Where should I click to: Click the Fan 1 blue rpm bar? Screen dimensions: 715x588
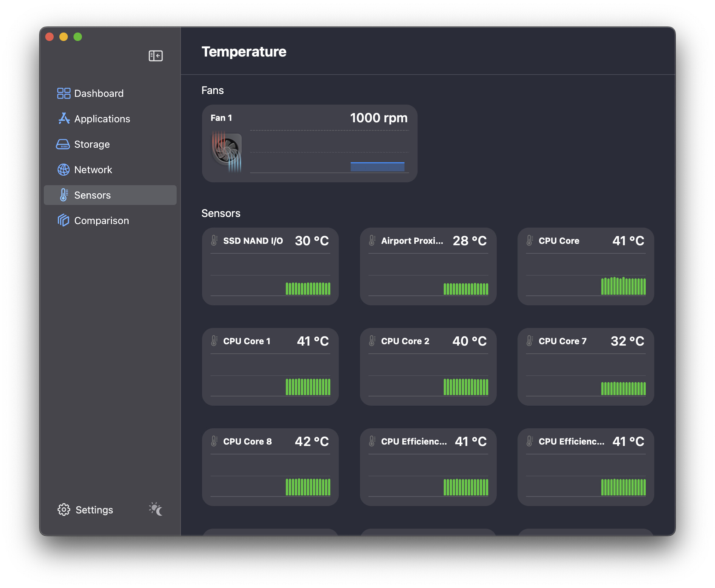(377, 167)
